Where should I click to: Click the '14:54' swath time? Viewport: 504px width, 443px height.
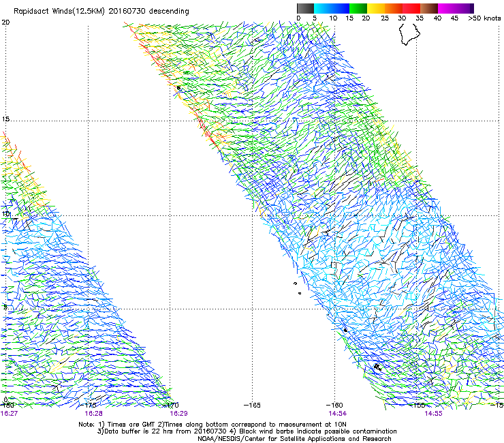[337, 414]
